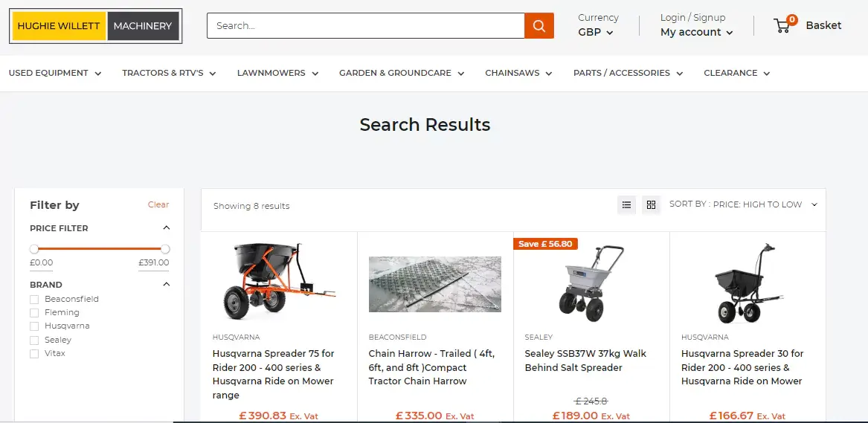The image size is (868, 423).
Task: Switch to grid view layout icon
Action: [x=651, y=204]
